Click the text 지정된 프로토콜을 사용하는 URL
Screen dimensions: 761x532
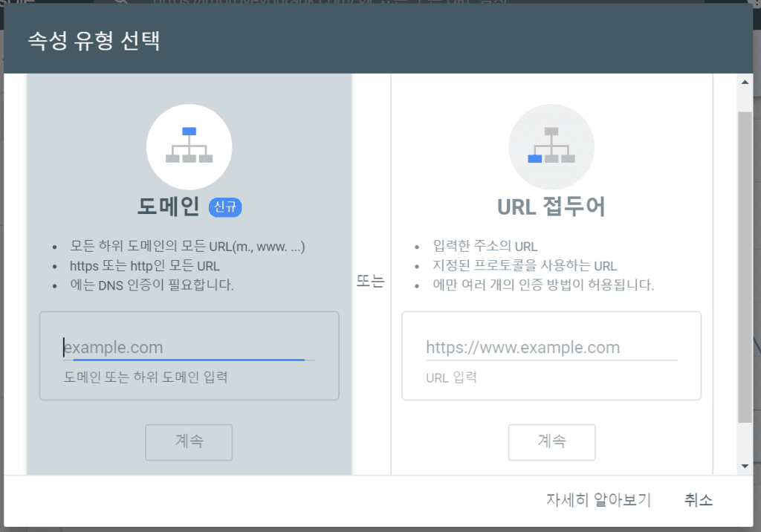coord(525,266)
